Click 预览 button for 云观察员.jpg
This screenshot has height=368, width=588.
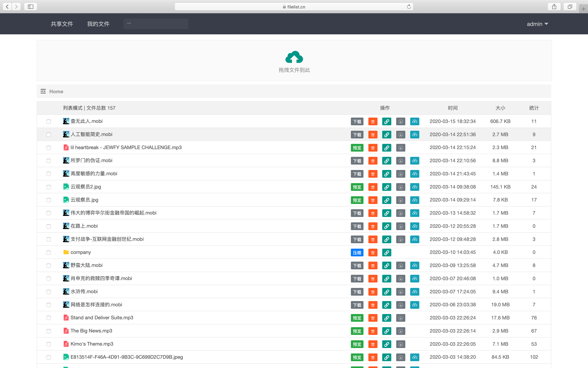[357, 200]
